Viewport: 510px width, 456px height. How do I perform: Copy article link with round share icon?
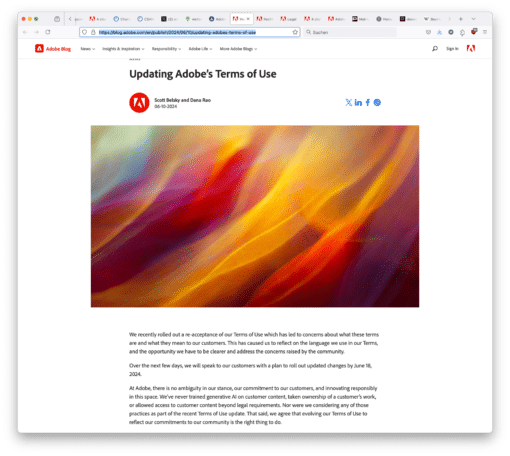click(377, 102)
